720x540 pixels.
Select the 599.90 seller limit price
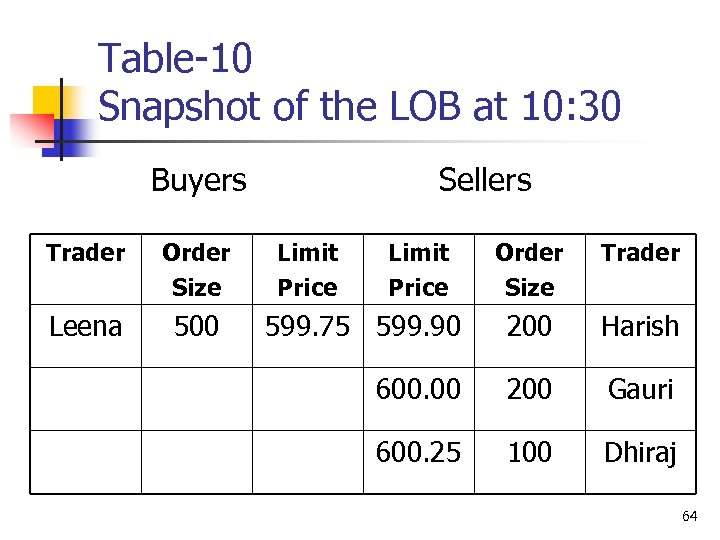click(x=418, y=326)
